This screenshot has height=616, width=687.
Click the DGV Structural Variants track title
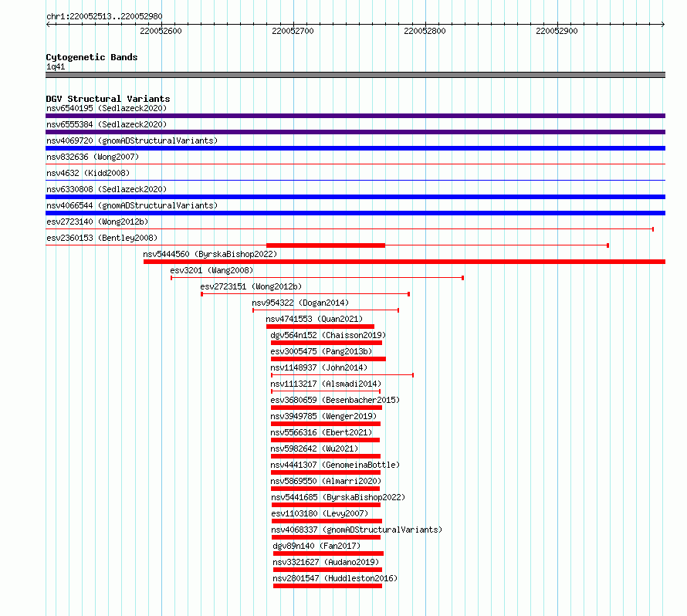pyautogui.click(x=108, y=99)
